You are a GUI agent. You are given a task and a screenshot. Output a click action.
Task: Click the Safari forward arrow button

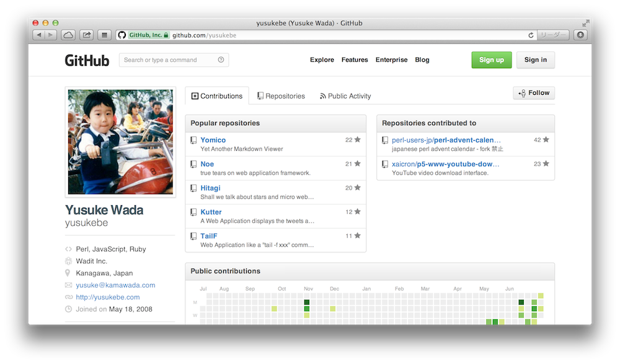click(51, 35)
